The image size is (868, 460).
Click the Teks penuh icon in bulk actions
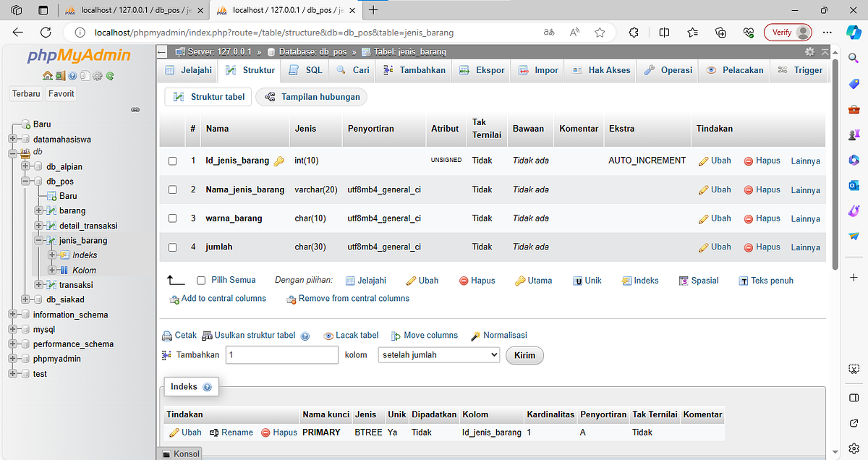coord(743,281)
